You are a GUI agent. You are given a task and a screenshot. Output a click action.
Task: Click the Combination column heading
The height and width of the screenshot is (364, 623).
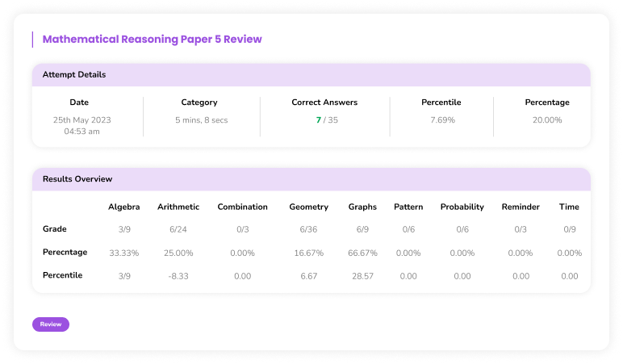tap(242, 207)
